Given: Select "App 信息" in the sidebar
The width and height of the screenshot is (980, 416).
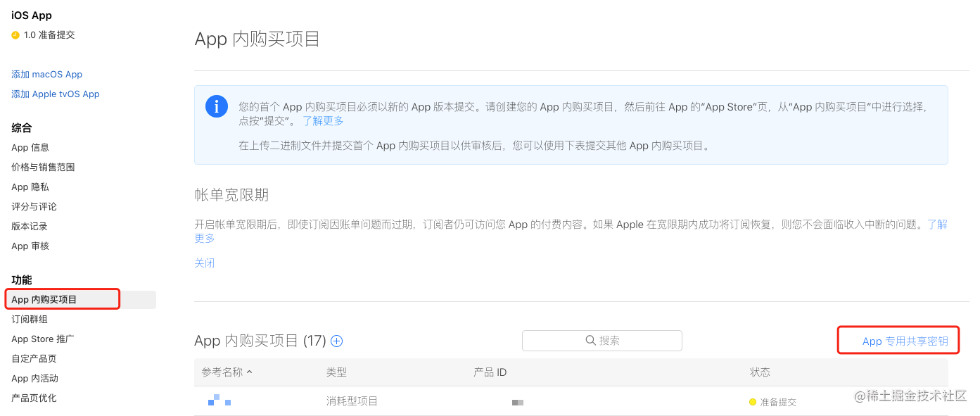Looking at the screenshot, I should 30,147.
